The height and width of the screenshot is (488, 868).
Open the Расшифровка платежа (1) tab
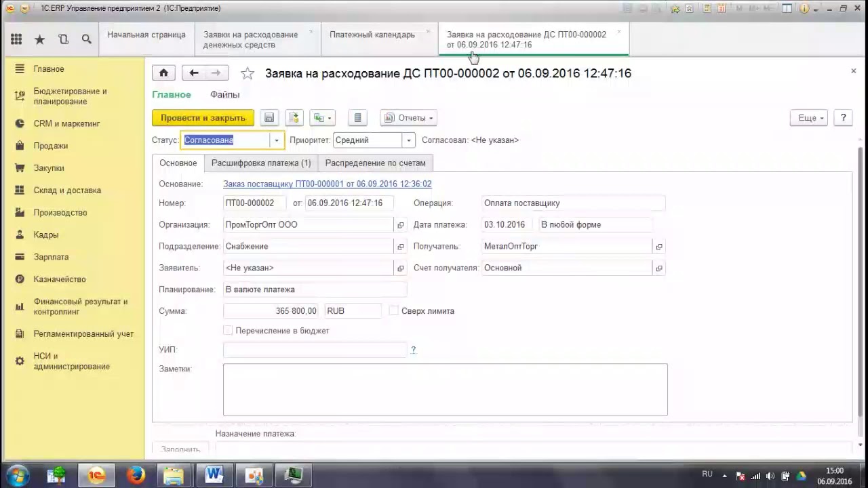(261, 163)
